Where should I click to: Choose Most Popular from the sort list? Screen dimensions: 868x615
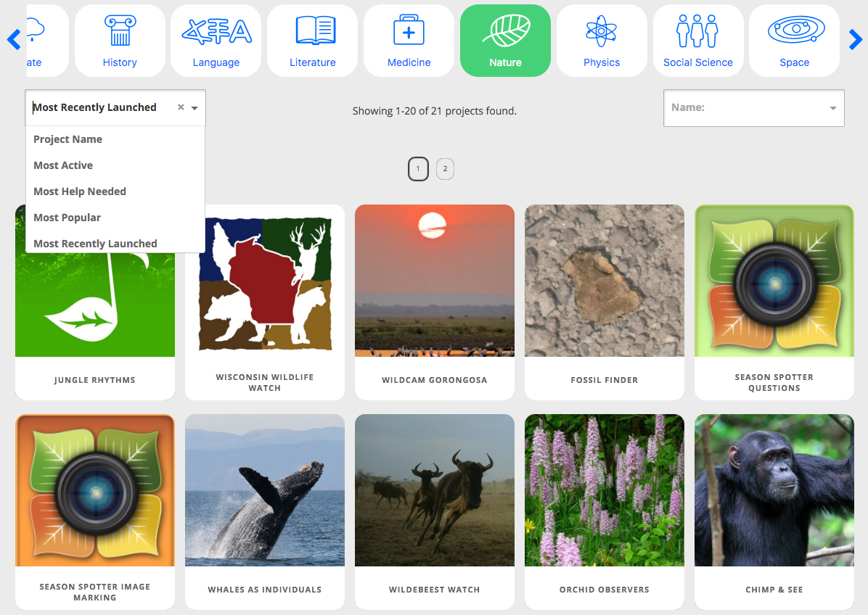point(67,217)
